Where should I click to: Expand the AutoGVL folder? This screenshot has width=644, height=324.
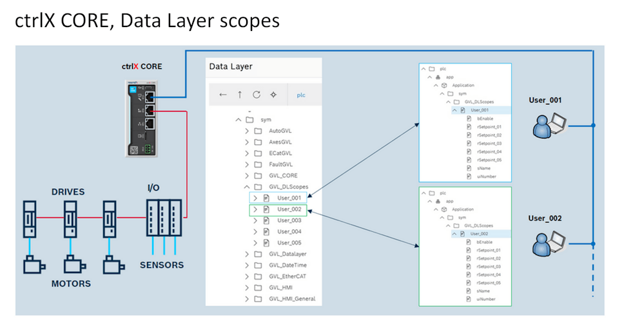coord(247,131)
